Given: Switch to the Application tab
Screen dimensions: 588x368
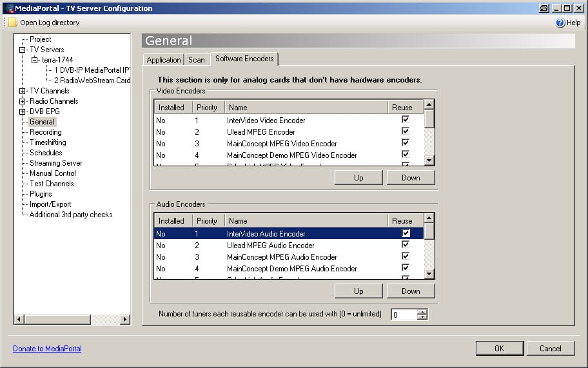Looking at the screenshot, I should pos(164,60).
